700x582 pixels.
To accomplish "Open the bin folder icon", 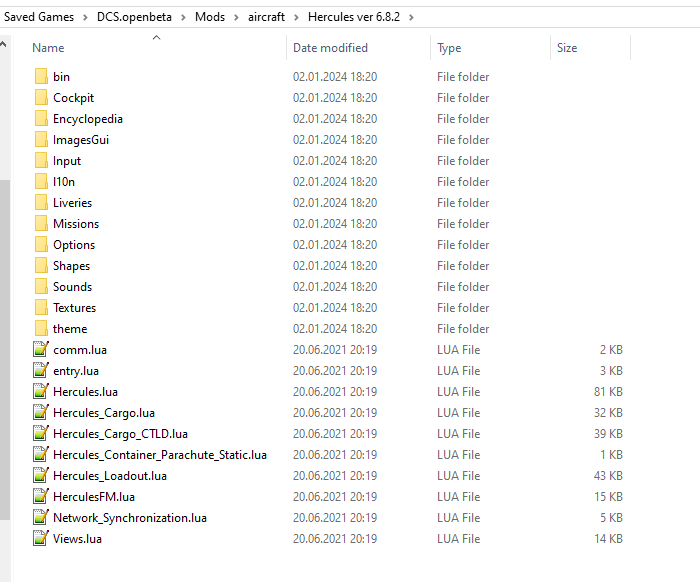I will coord(41,76).
